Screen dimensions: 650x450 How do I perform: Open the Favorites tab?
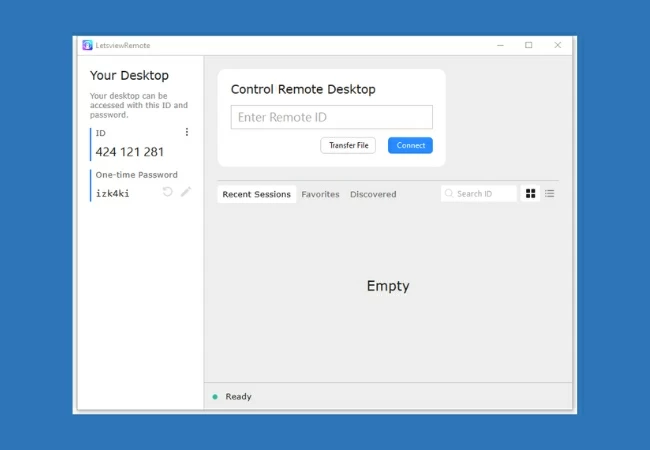pyautogui.click(x=320, y=194)
